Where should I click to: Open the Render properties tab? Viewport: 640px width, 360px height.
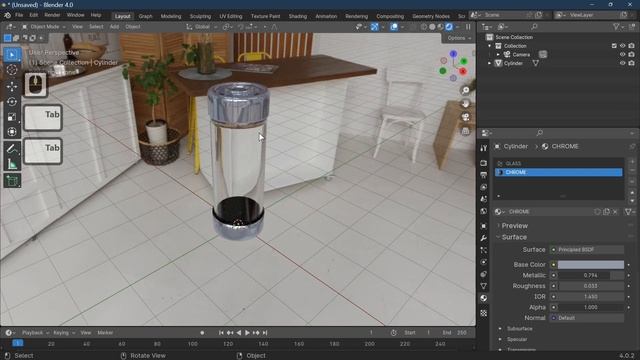(484, 163)
